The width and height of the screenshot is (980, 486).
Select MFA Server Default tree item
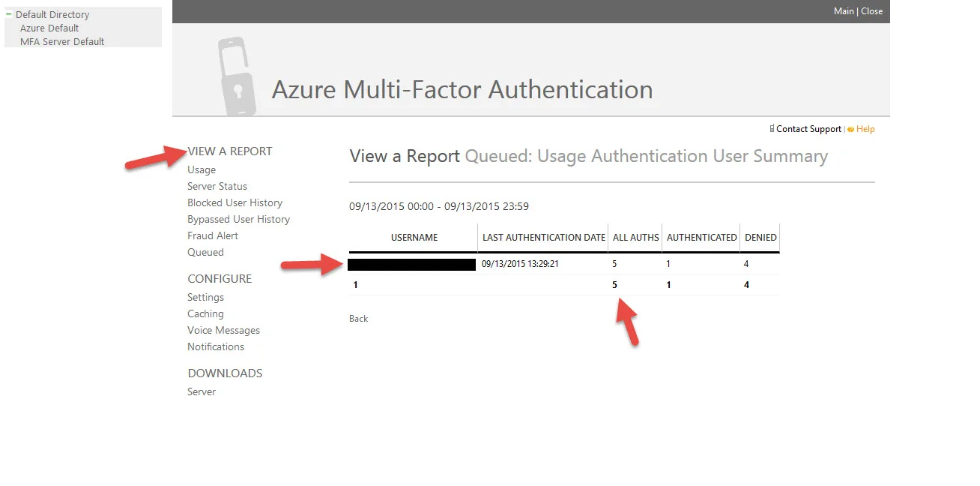pos(62,41)
